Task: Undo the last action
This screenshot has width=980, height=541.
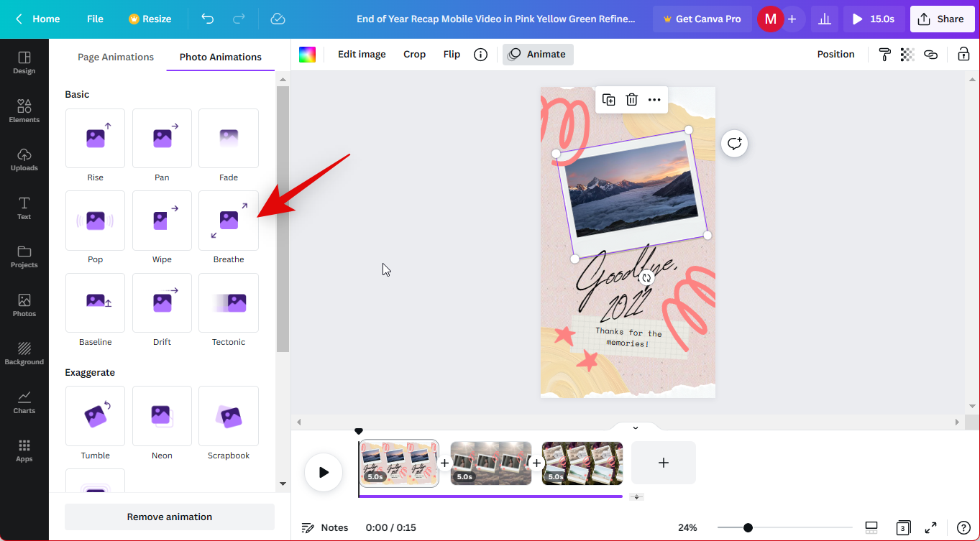Action: coord(208,19)
